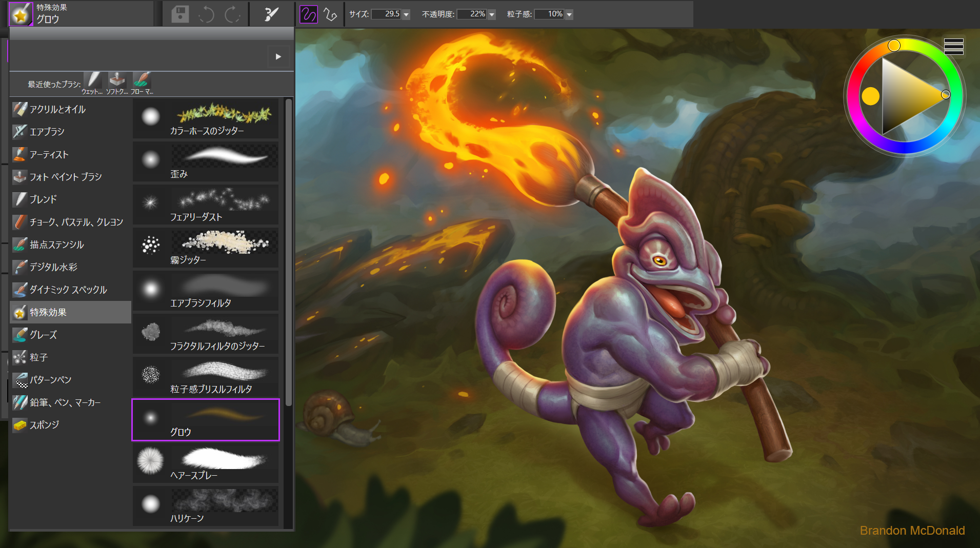Enable straight line strokes mode
980x548 pixels.
[x=331, y=14]
